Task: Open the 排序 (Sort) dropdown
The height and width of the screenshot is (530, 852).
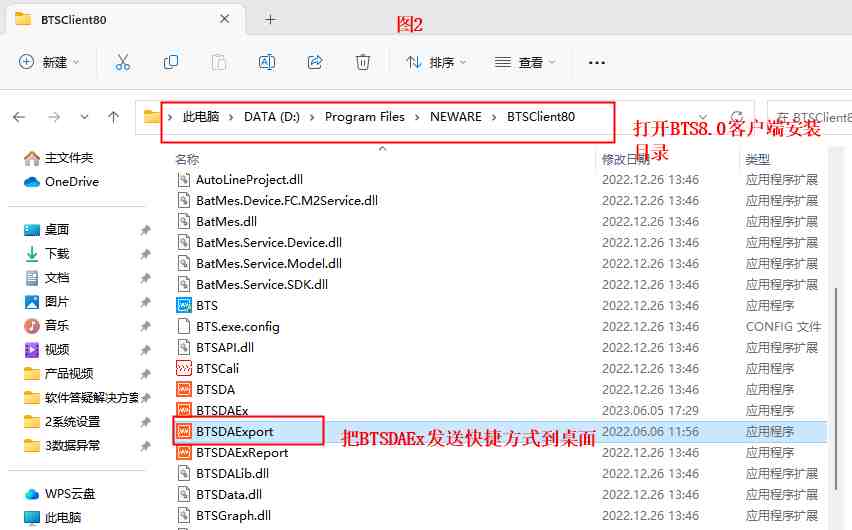Action: pyautogui.click(x=436, y=63)
